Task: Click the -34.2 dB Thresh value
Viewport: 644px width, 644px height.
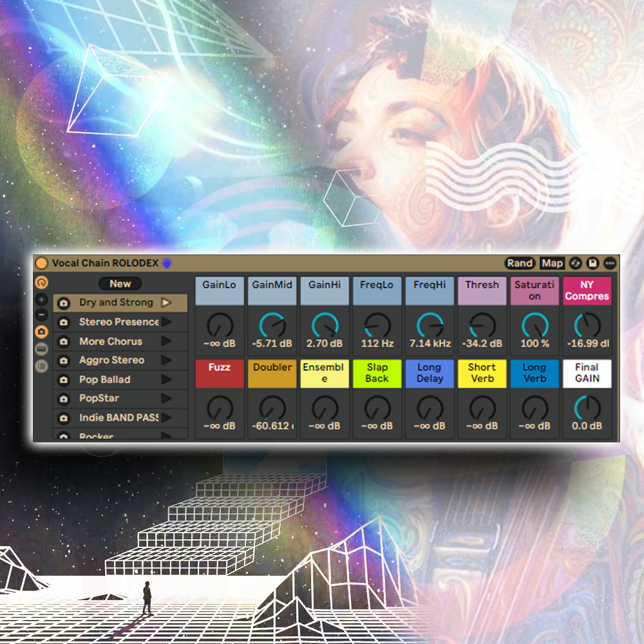Action: pos(482,343)
